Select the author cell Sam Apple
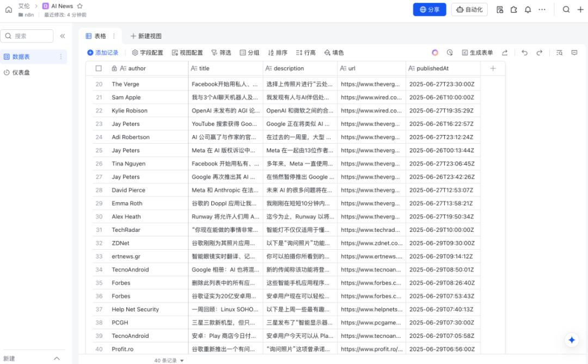Image resolution: width=588 pixels, height=364 pixels. 147,97
